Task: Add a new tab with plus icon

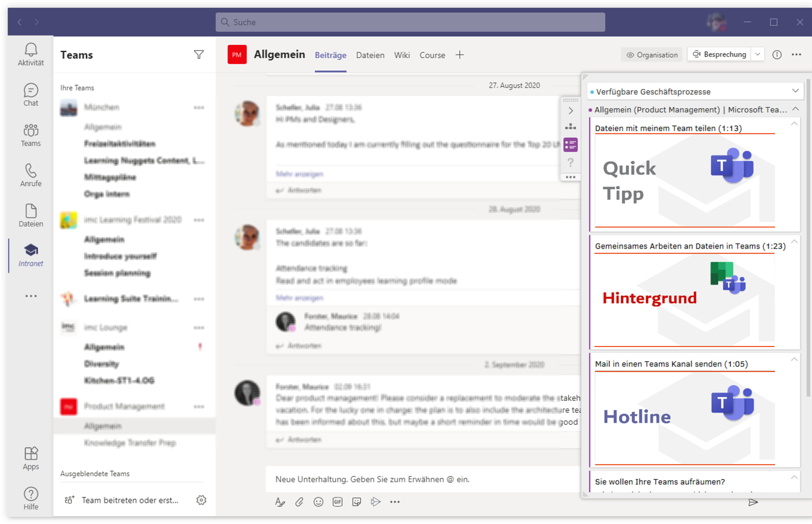Action: 460,55
